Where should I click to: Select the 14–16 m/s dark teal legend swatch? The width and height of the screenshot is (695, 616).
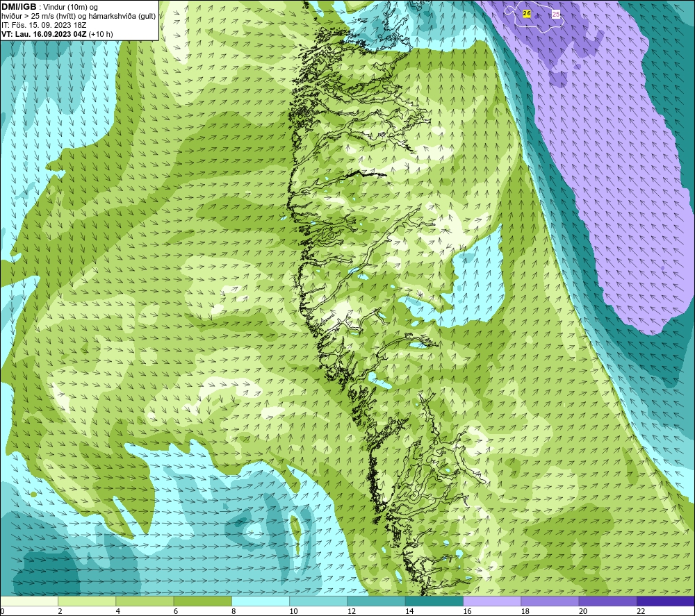434,601
